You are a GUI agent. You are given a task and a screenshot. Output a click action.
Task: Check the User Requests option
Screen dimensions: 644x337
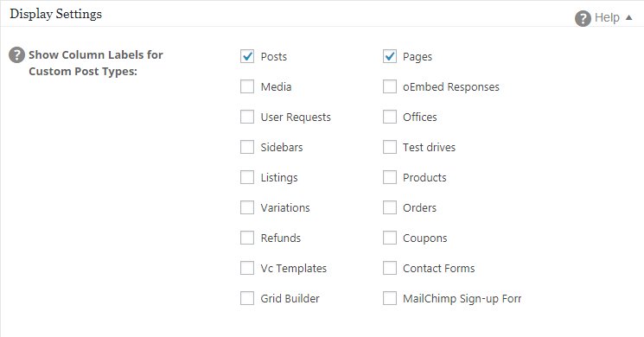247,117
